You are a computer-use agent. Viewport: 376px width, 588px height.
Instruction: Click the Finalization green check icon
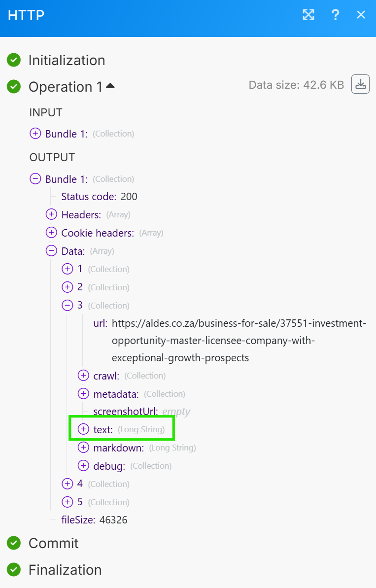(x=14, y=570)
